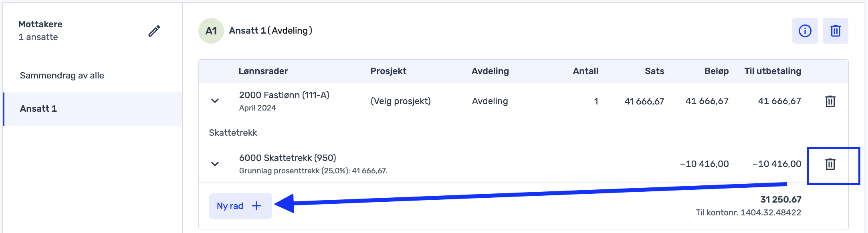Open the Velg prosjekt selector
This screenshot has width=868, height=233.
(400, 101)
